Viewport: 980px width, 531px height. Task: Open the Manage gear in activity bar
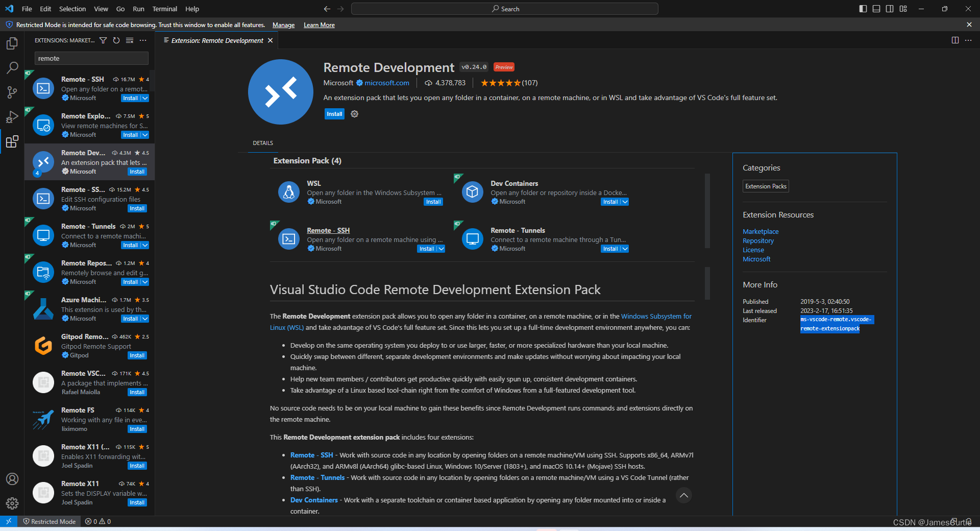click(12, 503)
